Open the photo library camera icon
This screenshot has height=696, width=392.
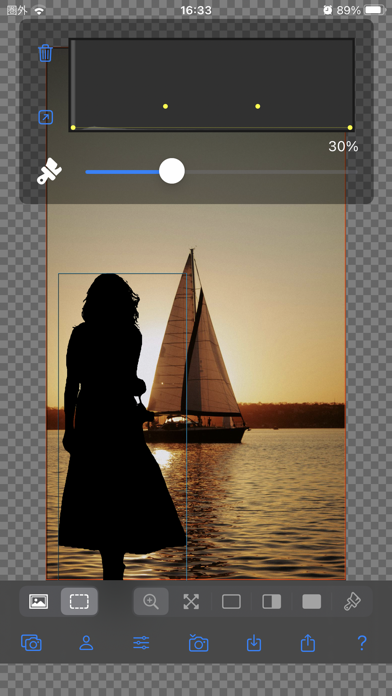[x=31, y=642]
